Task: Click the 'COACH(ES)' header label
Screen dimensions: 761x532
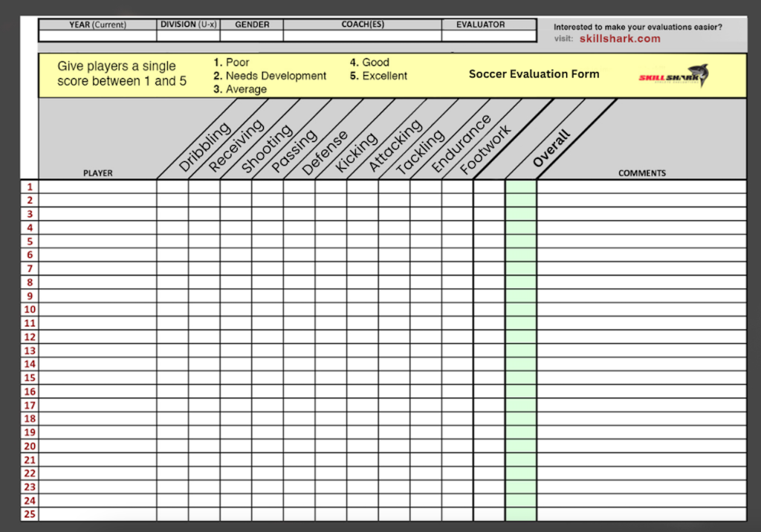Action: click(363, 25)
